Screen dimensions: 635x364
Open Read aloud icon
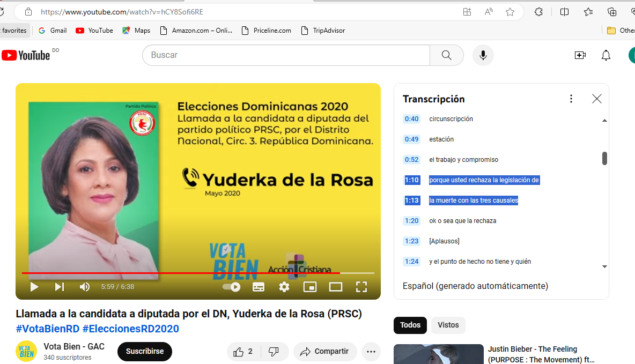click(x=489, y=12)
